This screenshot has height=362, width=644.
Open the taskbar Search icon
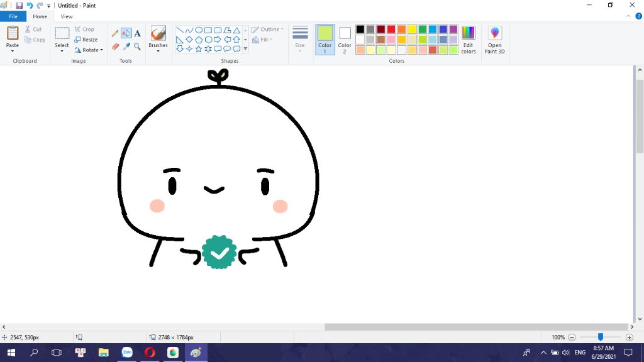coord(34,353)
